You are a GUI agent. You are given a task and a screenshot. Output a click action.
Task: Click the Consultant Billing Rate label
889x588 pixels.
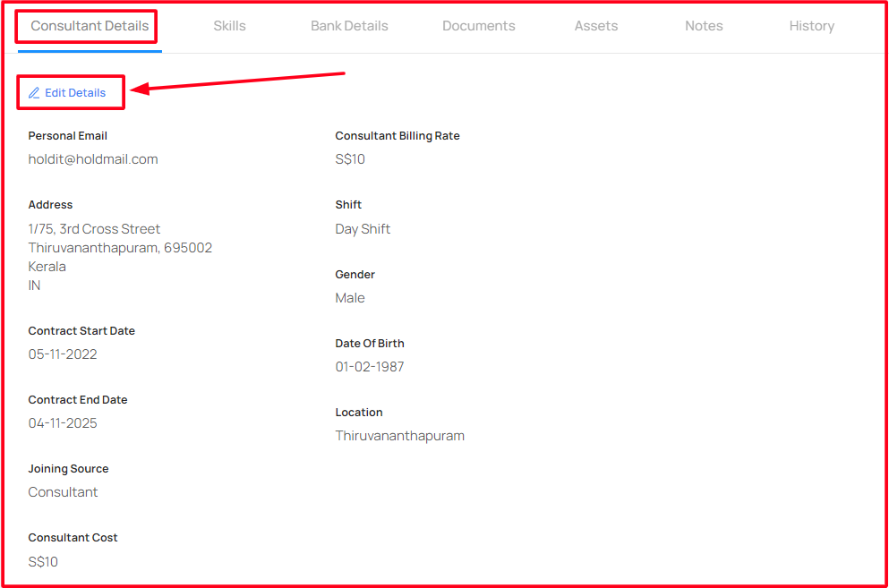(x=397, y=135)
